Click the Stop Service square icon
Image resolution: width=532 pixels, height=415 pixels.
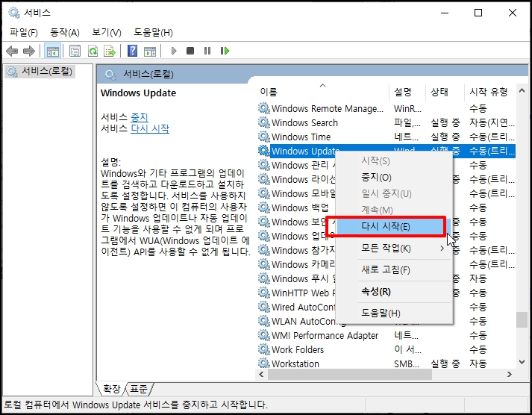(x=190, y=51)
